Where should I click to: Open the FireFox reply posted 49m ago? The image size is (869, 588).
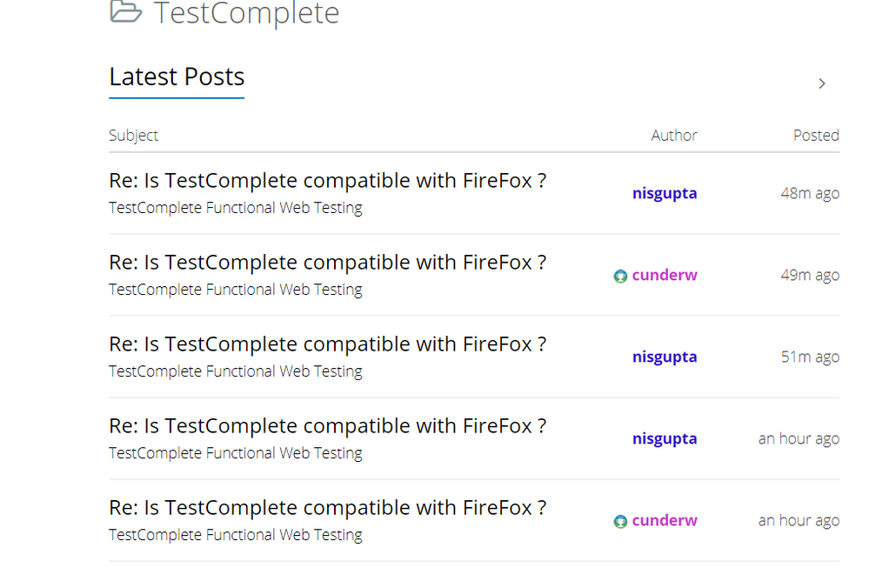(x=327, y=263)
